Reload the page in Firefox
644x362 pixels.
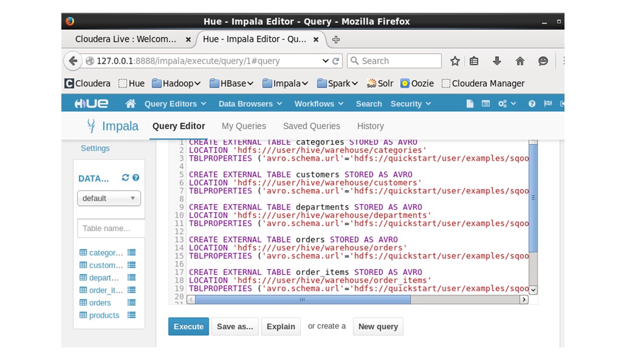[336, 61]
